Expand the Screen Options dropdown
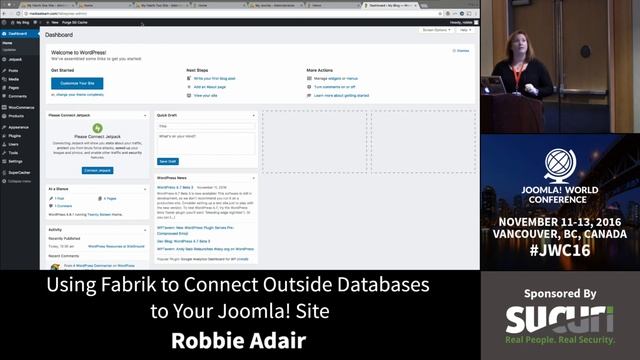The height and width of the screenshot is (360, 640). 436,30
